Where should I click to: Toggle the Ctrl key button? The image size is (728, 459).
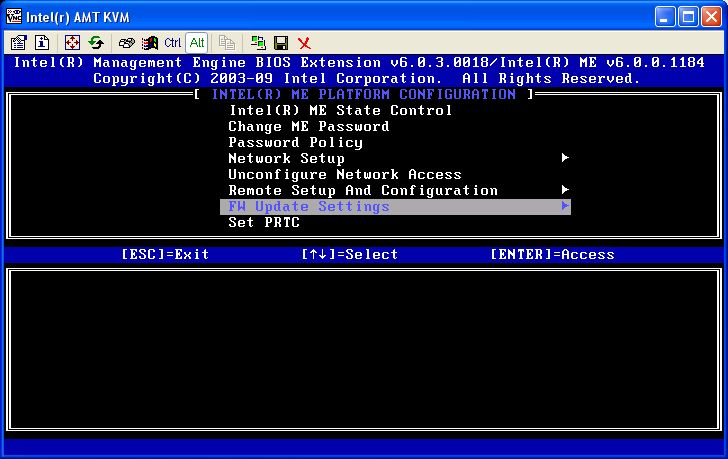click(x=172, y=43)
